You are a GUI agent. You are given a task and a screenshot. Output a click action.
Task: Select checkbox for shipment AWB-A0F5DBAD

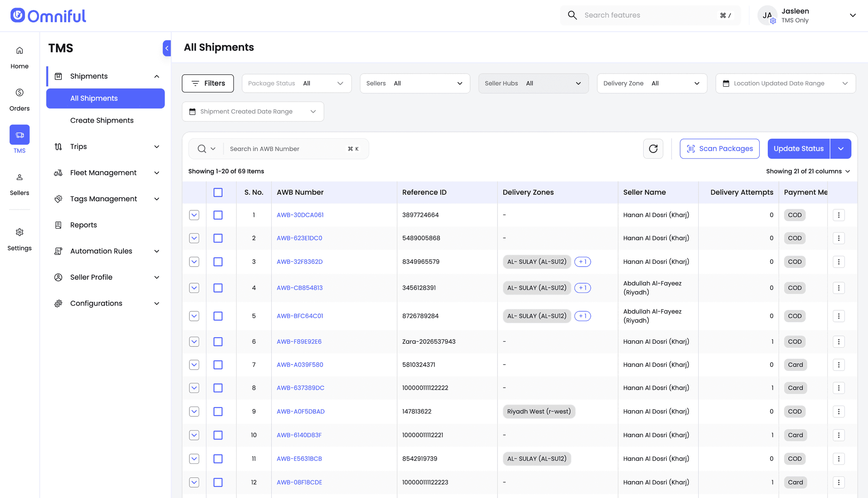click(x=218, y=411)
